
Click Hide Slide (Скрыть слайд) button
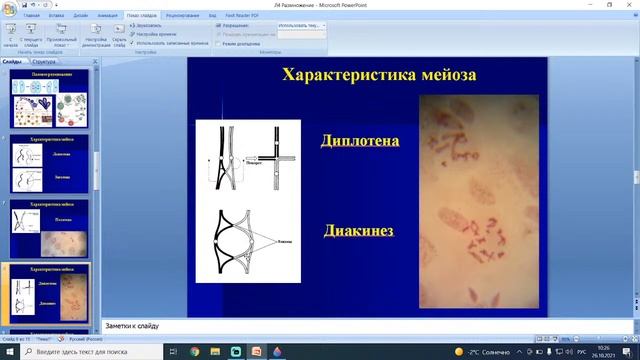coord(119,36)
